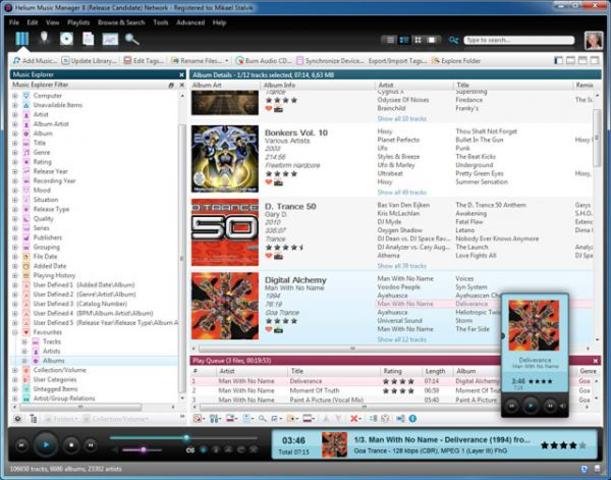Open the Browse & Search menu

tap(121, 23)
